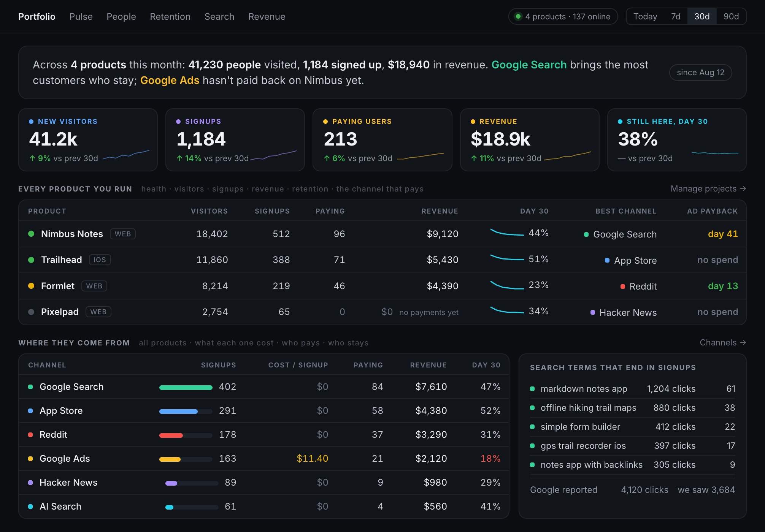The width and height of the screenshot is (765, 532).
Task: Select the Today time range
Action: (645, 17)
